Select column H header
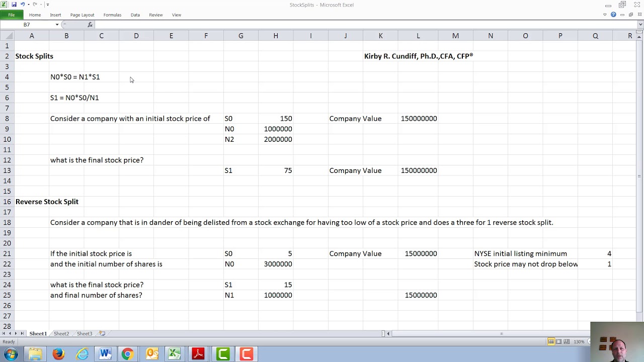The image size is (644, 362). coord(276,36)
